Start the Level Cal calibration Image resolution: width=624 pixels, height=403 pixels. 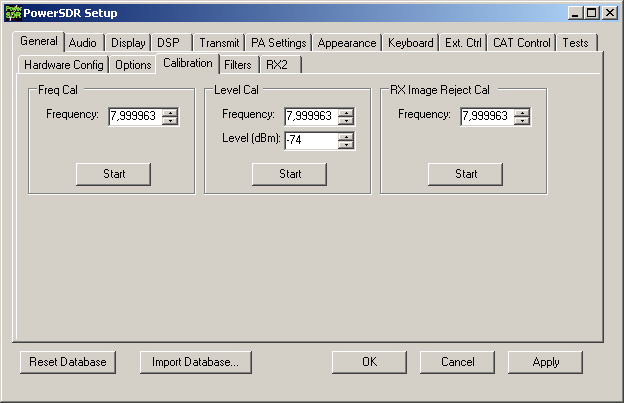coord(289,174)
